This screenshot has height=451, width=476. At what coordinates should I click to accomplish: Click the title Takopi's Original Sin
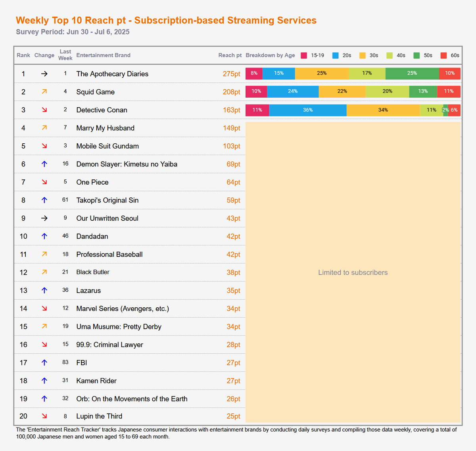point(107,200)
